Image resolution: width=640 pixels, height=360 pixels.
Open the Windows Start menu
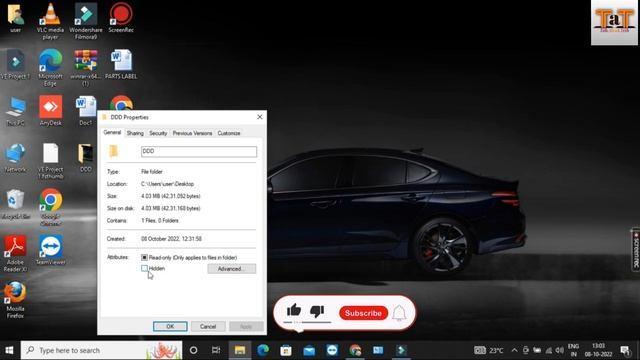tap(9, 350)
